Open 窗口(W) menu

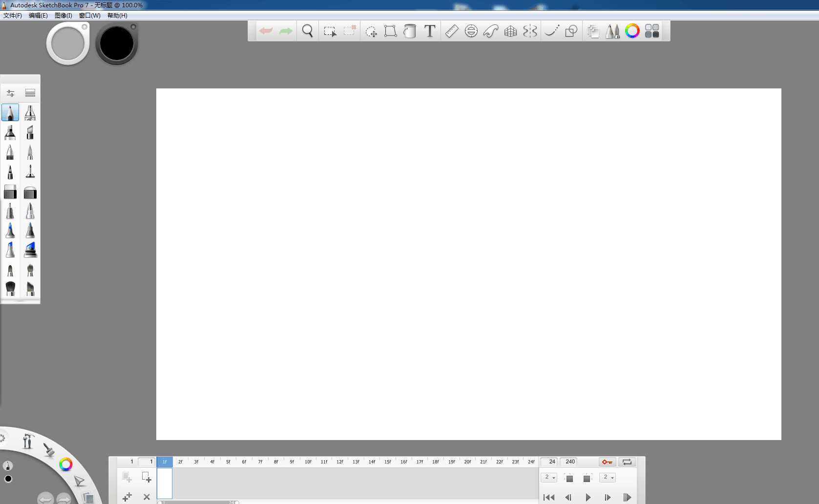(90, 16)
